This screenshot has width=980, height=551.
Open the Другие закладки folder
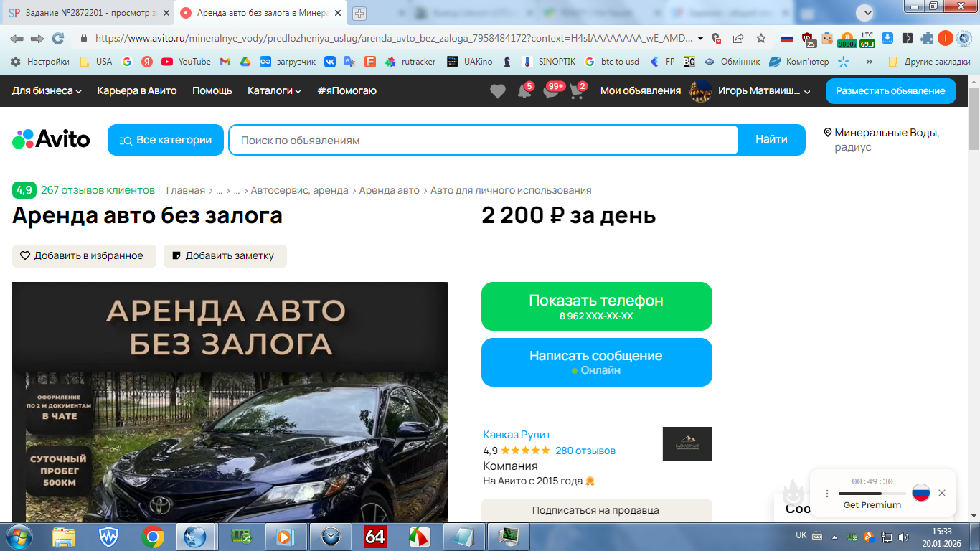click(929, 62)
